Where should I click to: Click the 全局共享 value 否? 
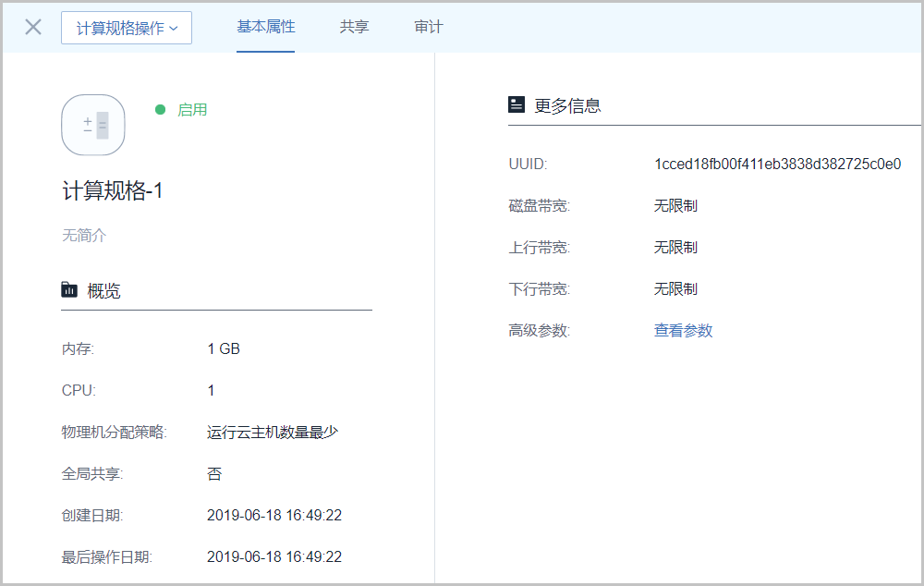[214, 473]
